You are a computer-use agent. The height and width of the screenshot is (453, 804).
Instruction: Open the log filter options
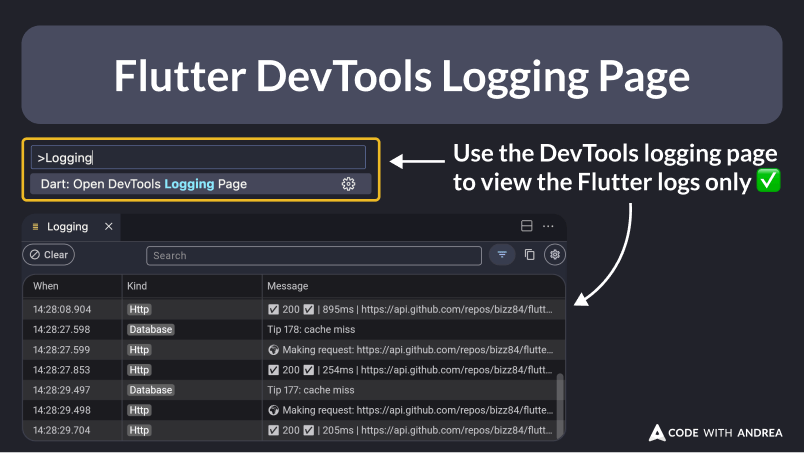point(502,254)
